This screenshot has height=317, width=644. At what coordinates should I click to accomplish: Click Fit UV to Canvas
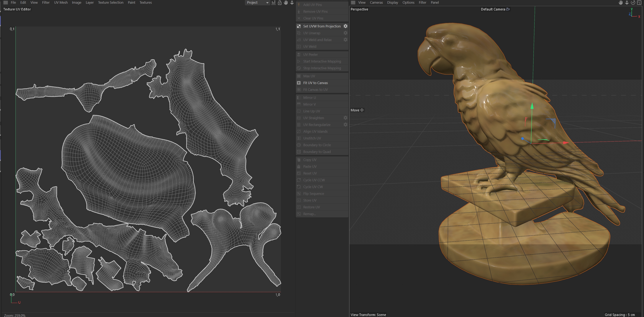[315, 83]
